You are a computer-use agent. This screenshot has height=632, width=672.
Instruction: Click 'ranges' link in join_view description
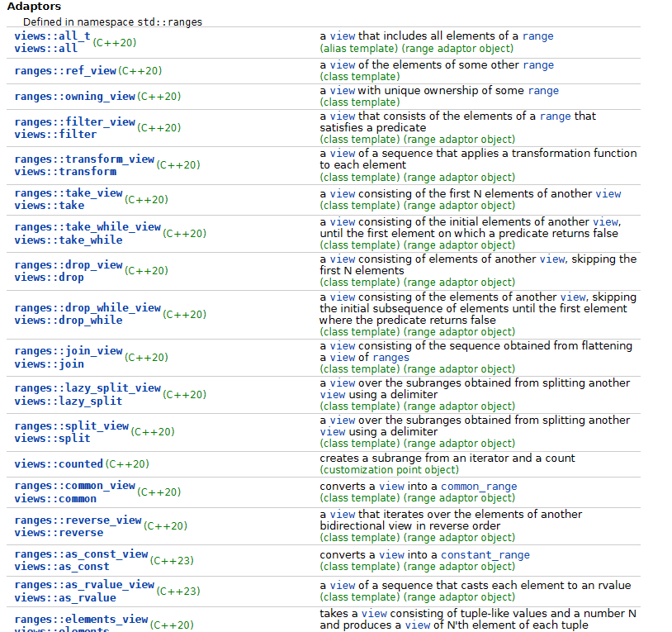390,358
